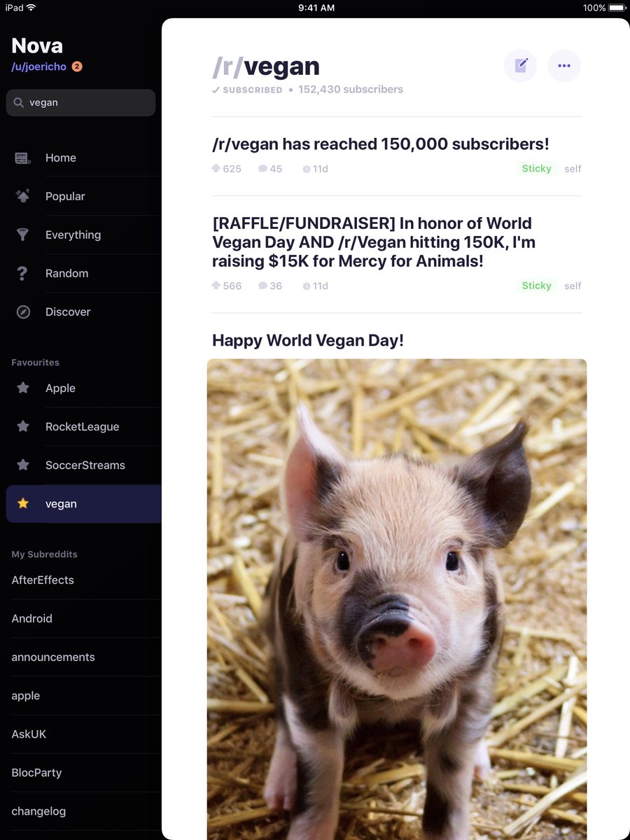Click the Sticky tag on the 150,000 post

(x=537, y=169)
